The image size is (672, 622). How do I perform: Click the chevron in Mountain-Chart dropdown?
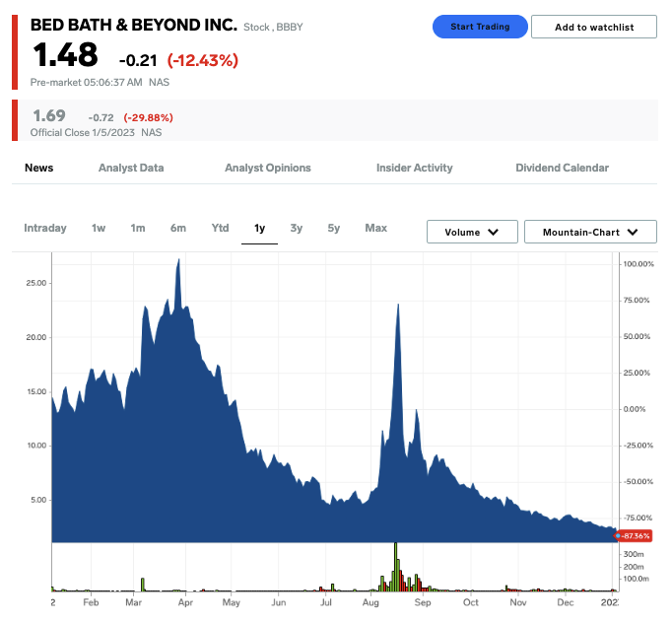pyautogui.click(x=633, y=232)
